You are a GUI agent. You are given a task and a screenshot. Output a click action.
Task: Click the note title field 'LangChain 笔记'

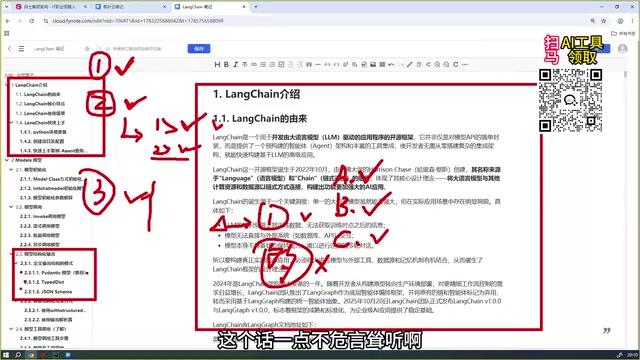point(49,49)
